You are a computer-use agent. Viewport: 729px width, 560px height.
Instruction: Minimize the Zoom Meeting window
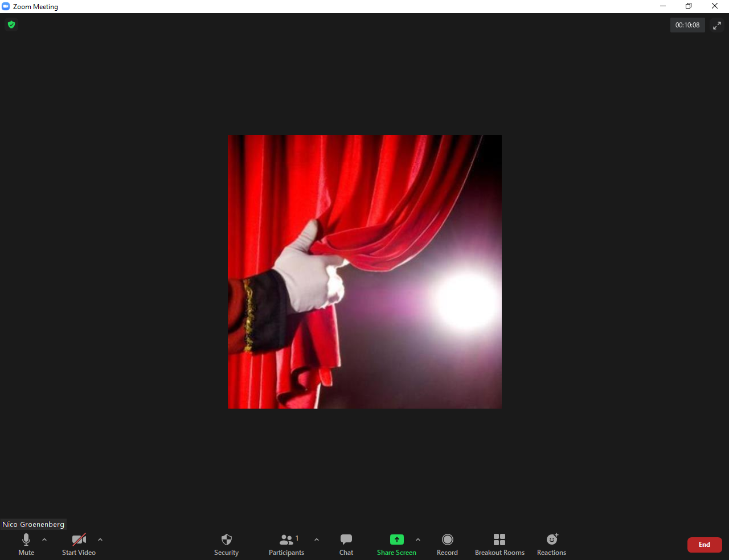[x=663, y=6]
